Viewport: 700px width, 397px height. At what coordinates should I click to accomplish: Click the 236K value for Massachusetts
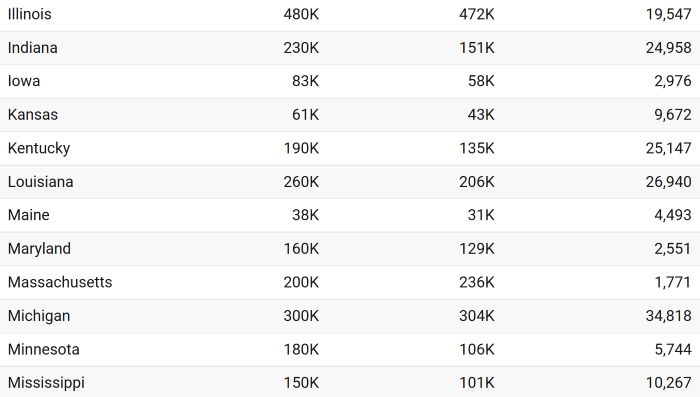click(477, 282)
